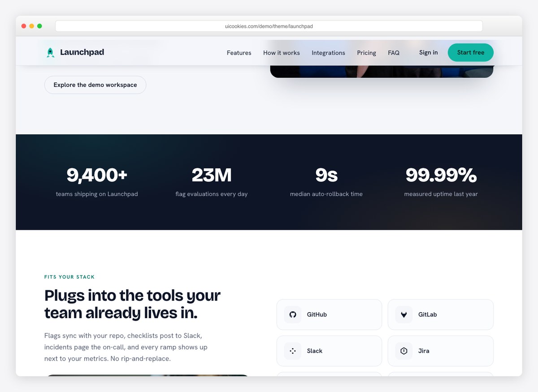The image size is (538, 392).
Task: View the Pricing page link
Action: tap(366, 53)
